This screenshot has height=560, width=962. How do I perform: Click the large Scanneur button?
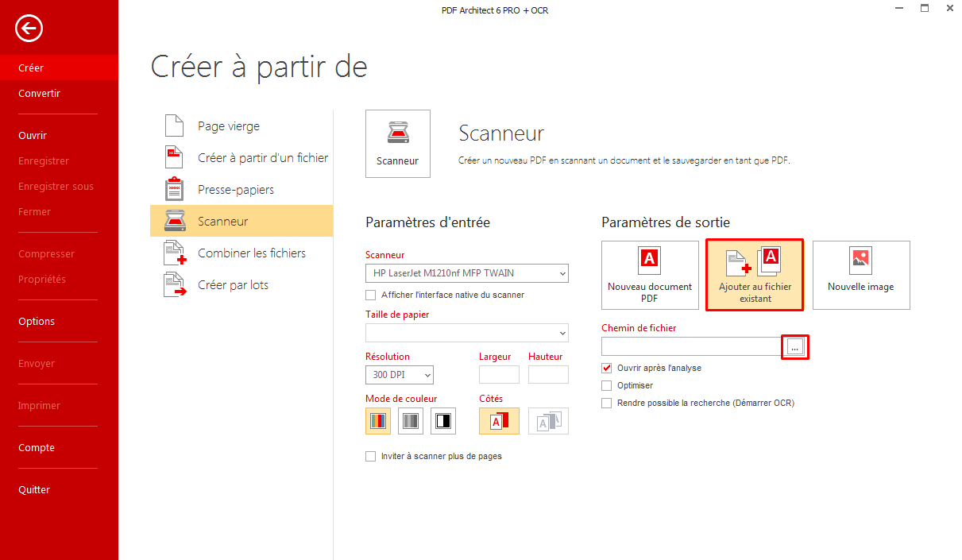398,143
